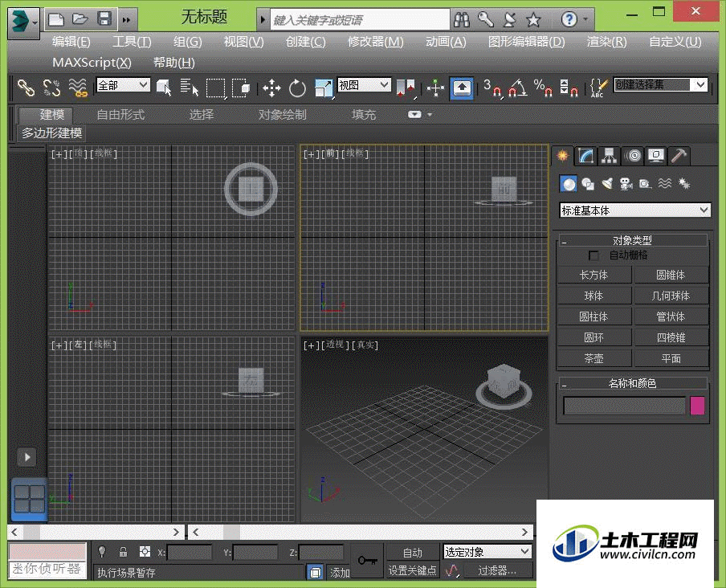The image size is (726, 588).
Task: Open the Utilities hammer panel tab
Action: tap(679, 156)
